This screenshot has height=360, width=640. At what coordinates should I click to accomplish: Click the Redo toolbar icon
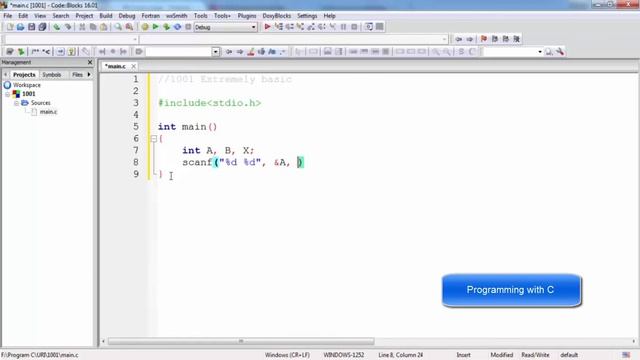(x=68, y=27)
